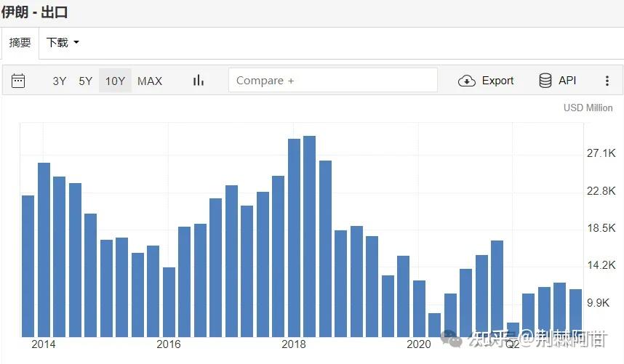Screen dimensions: 624x364
Task: Click the Export label
Action: pyautogui.click(x=497, y=81)
